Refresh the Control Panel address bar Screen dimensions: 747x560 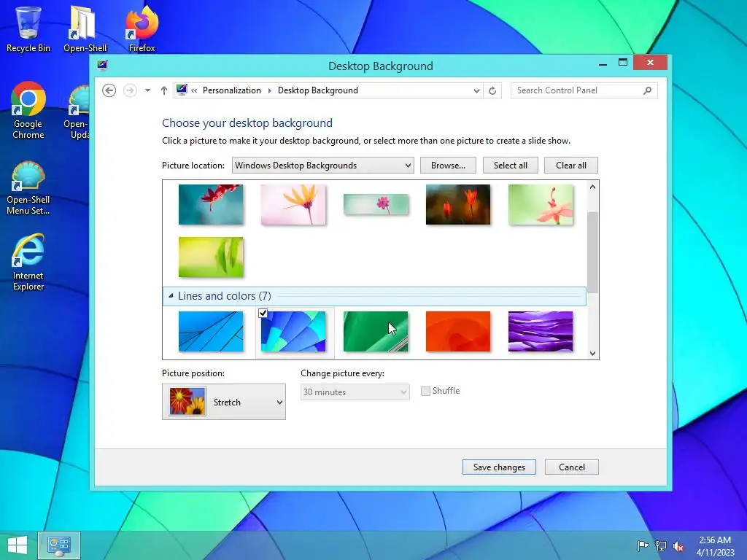coord(492,90)
